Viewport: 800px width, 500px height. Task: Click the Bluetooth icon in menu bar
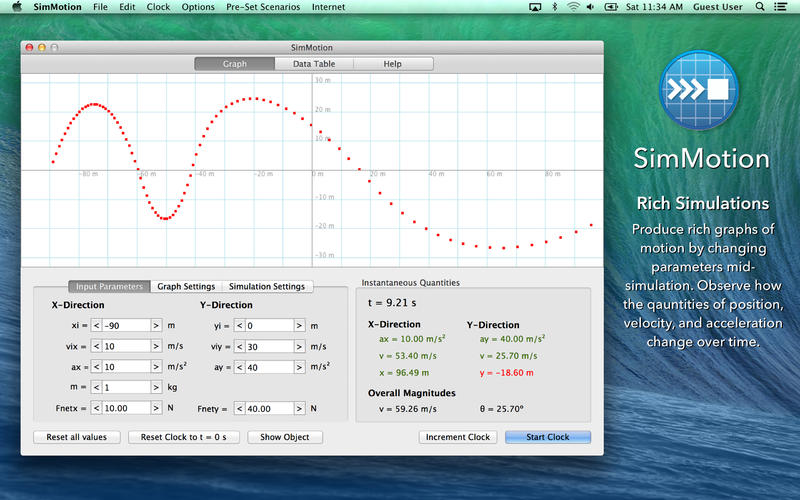pos(555,7)
